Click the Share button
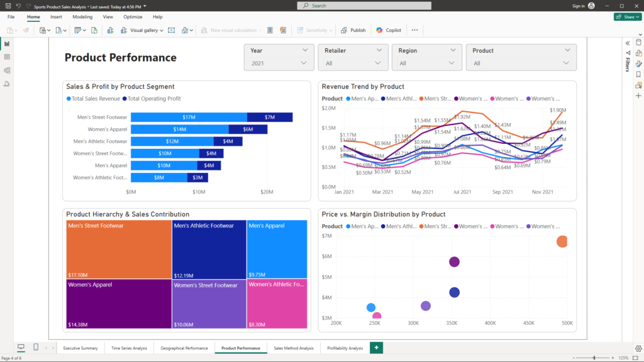The height and width of the screenshot is (362, 644). coord(627,17)
